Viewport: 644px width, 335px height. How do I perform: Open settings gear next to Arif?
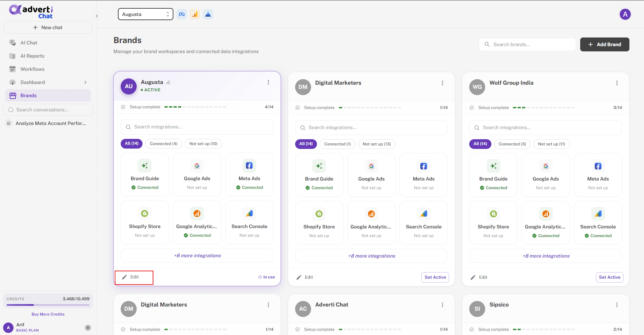[x=88, y=327]
